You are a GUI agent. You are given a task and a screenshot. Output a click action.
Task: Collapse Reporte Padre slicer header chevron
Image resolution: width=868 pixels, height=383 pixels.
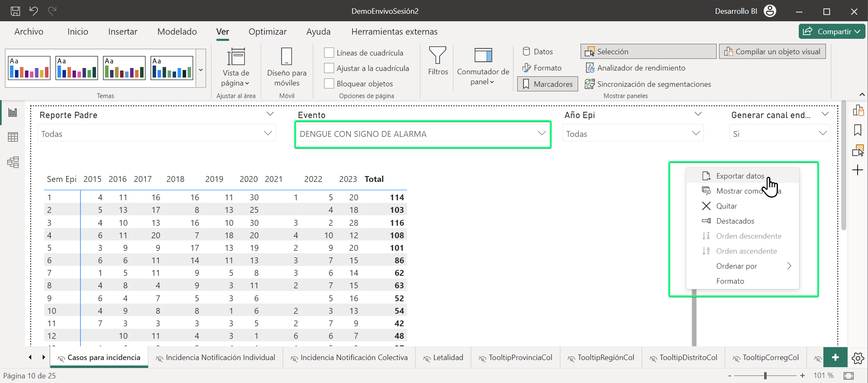[270, 114]
